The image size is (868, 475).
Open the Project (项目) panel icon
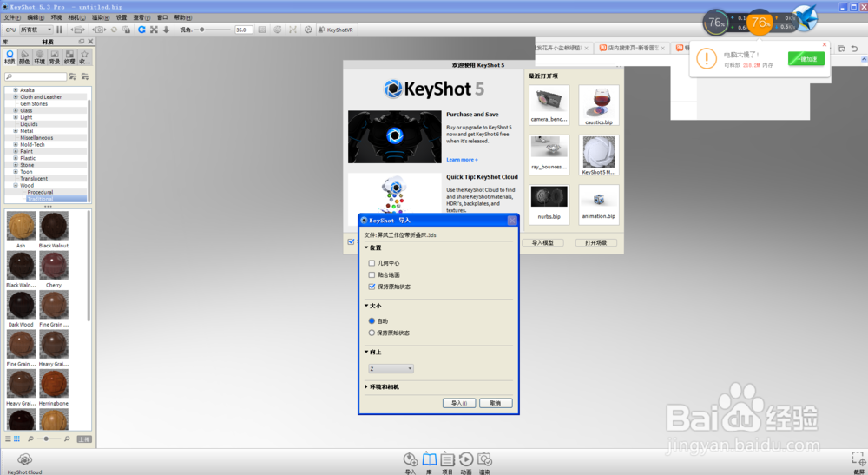447,459
